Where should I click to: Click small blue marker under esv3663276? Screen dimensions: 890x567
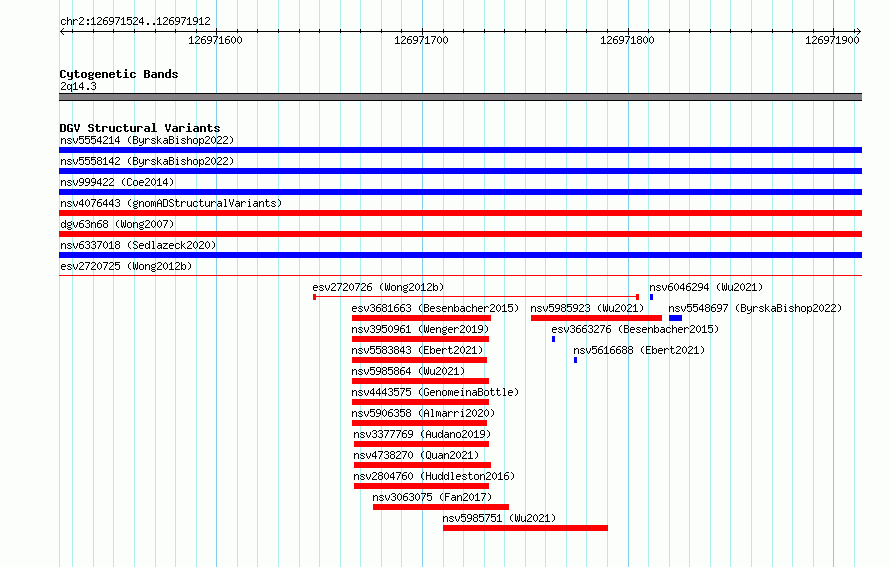(x=553, y=339)
